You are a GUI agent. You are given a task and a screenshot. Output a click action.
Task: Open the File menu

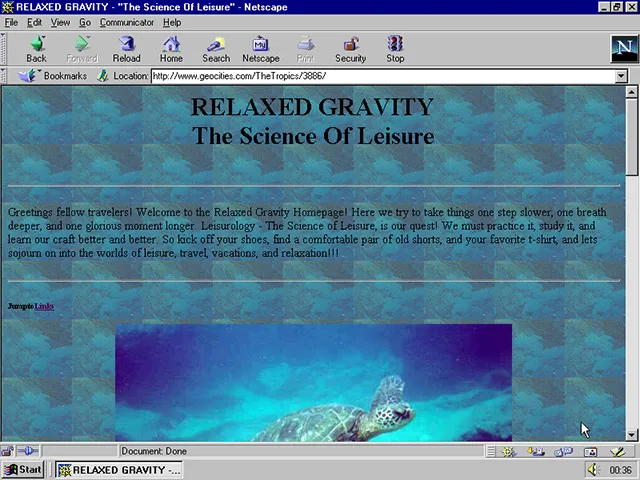coord(11,22)
